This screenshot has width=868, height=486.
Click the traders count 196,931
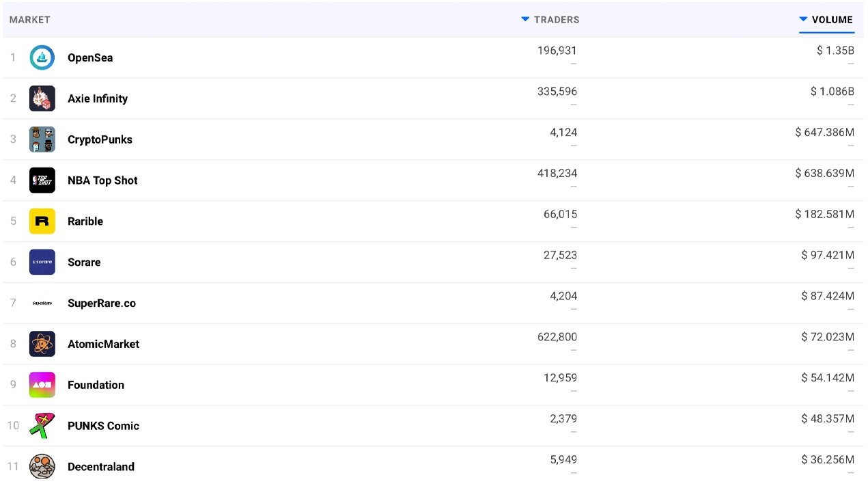(557, 51)
